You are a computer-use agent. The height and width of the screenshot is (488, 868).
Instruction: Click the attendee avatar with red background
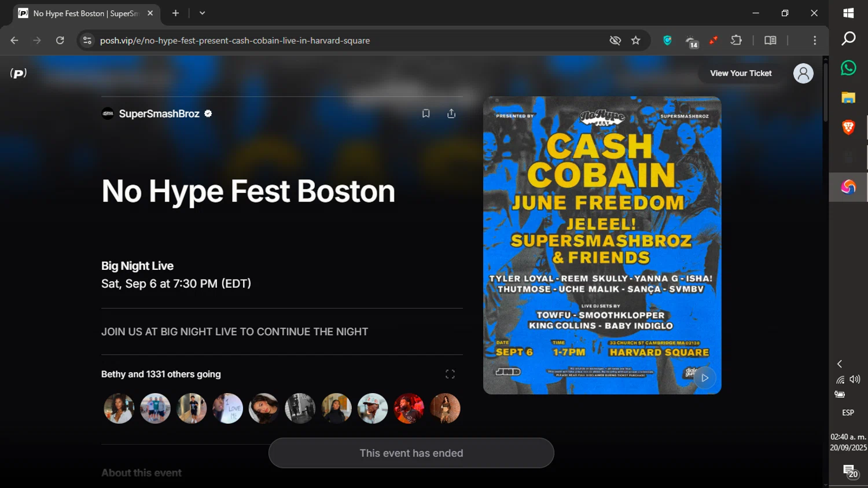[409, 409]
